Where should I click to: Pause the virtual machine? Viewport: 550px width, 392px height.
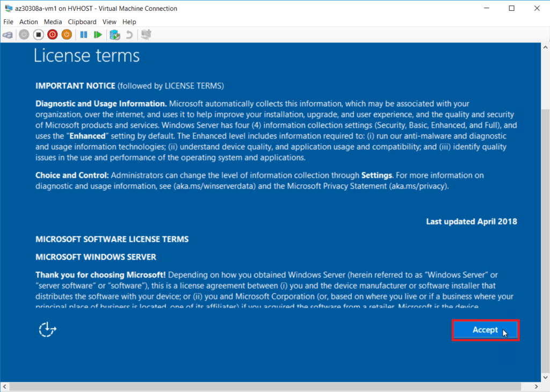84,34
